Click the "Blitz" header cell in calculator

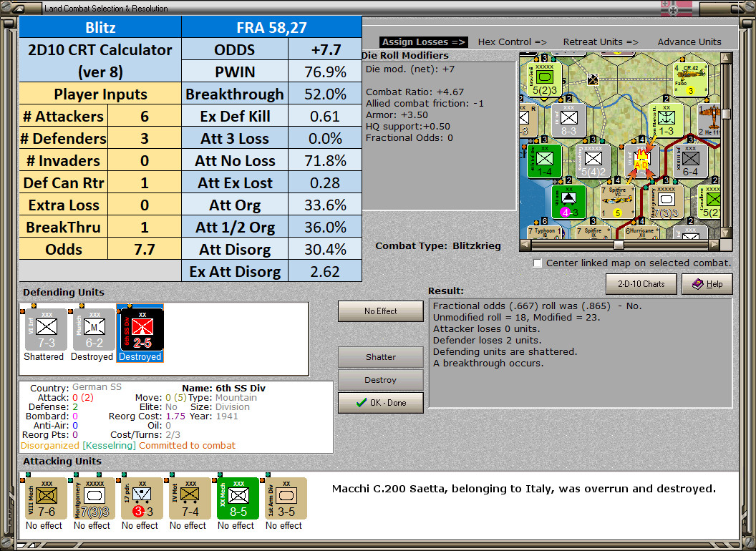point(100,27)
